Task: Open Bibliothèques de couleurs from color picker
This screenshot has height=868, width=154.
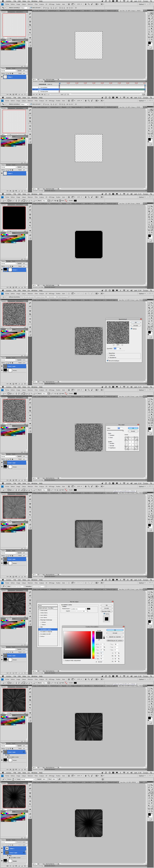Action: (115, 641)
